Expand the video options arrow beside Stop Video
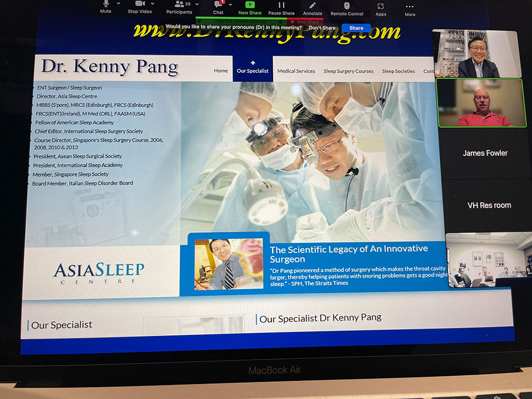Screen dimensions: 532x399 (x=152, y=4)
